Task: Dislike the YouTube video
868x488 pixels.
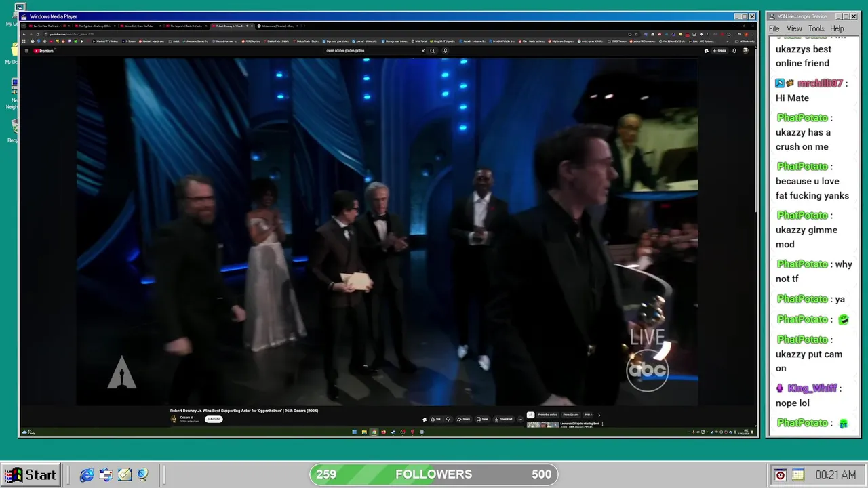Action: (448, 419)
